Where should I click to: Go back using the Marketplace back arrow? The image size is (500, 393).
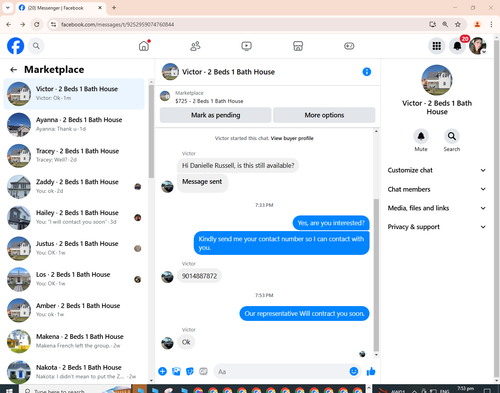click(13, 70)
